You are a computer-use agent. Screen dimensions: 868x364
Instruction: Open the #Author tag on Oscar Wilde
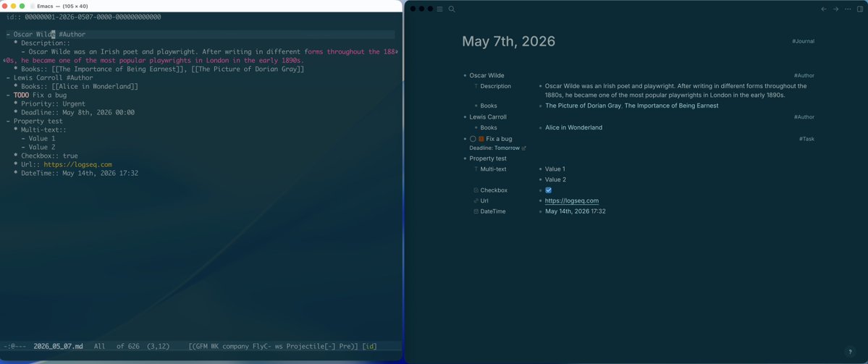pos(804,75)
